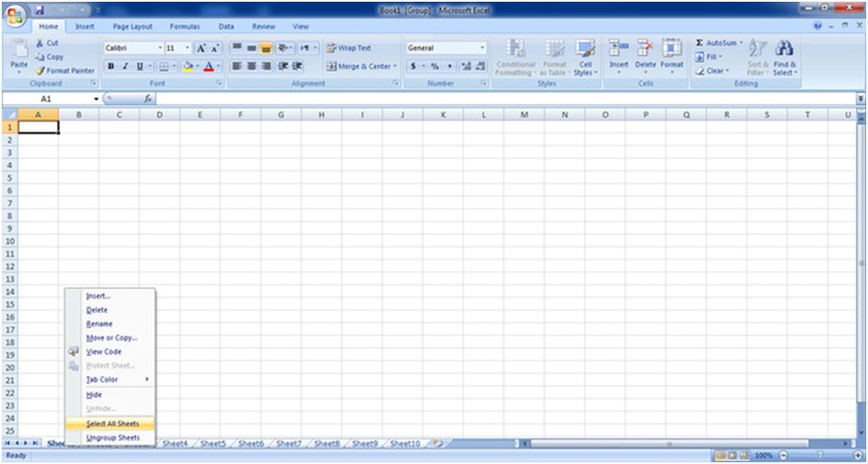Viewport: 868px width, 464px height.
Task: Click Ungroup Sheets in the context menu
Action: click(x=112, y=438)
